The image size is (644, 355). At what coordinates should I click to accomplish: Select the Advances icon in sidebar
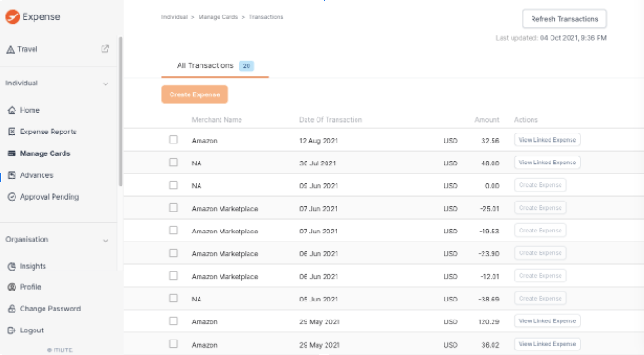coord(12,175)
